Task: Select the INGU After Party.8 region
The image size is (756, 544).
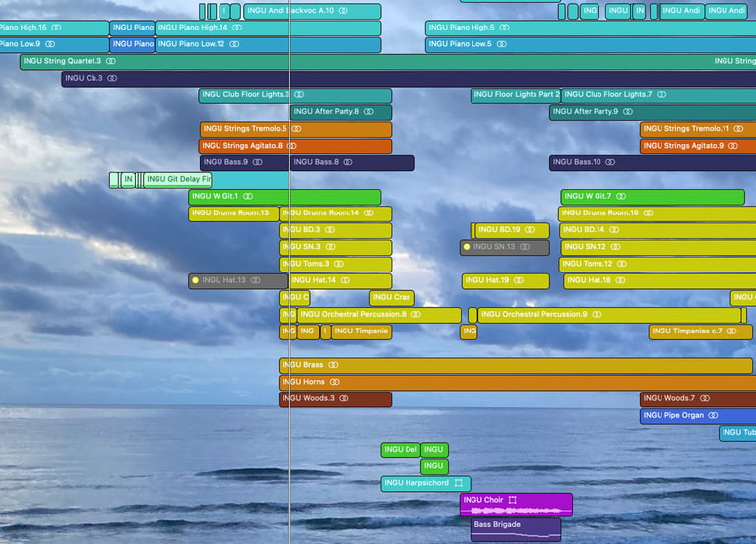Action: pyautogui.click(x=341, y=112)
